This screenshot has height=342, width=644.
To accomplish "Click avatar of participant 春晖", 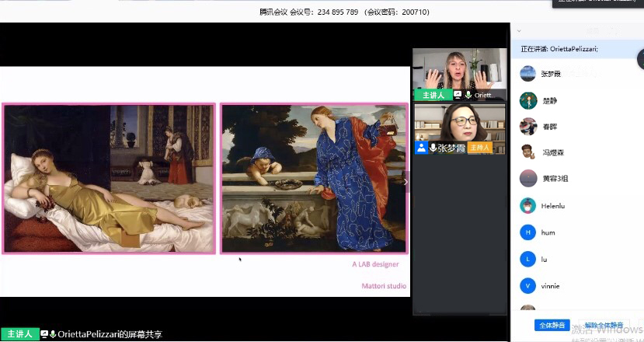I will click(x=527, y=126).
